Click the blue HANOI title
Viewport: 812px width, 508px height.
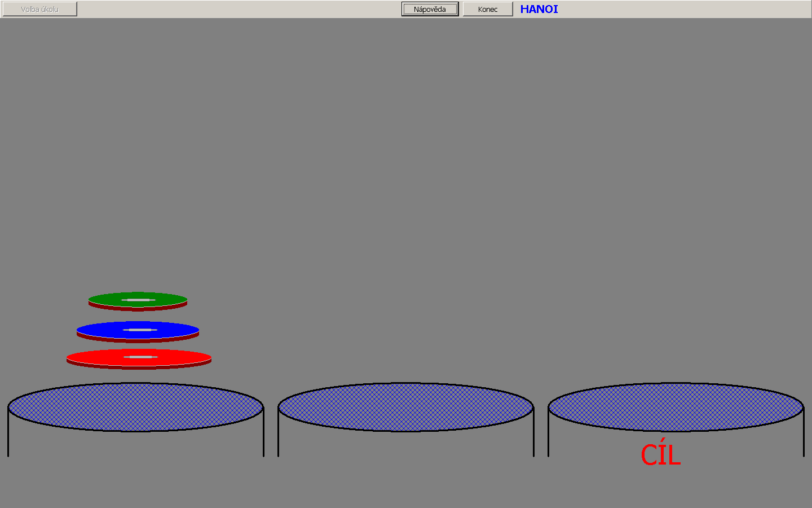(x=539, y=9)
